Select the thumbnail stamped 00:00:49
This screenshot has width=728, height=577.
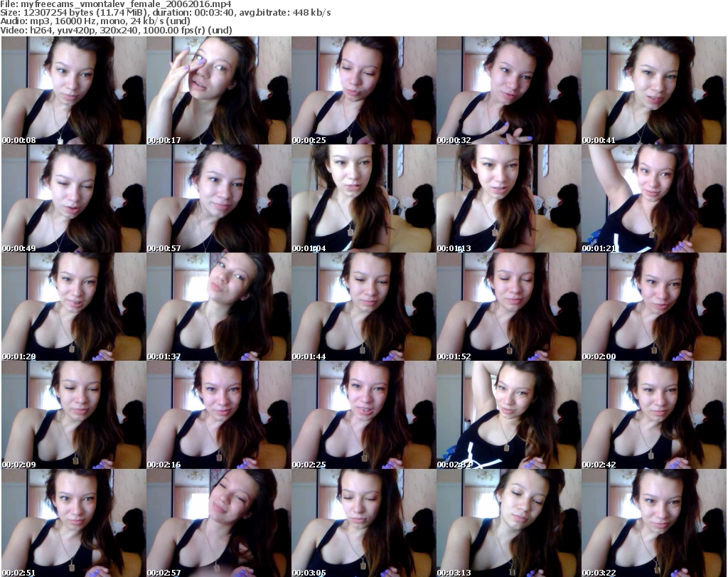74,198
